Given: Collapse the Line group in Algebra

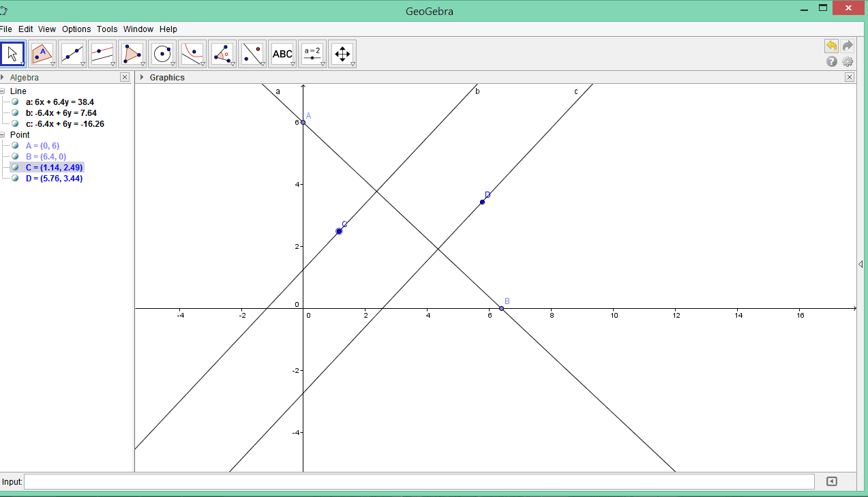Looking at the screenshot, I should [3, 91].
